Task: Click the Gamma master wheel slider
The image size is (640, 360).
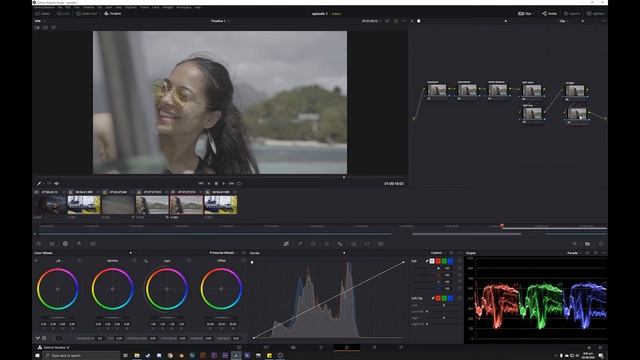Action: coord(113,318)
